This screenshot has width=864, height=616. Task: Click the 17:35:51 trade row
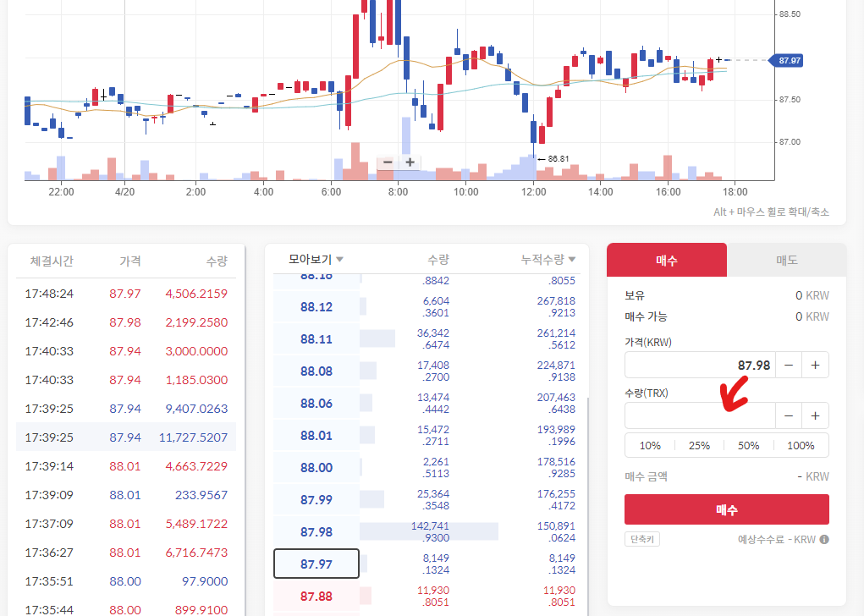point(126,581)
